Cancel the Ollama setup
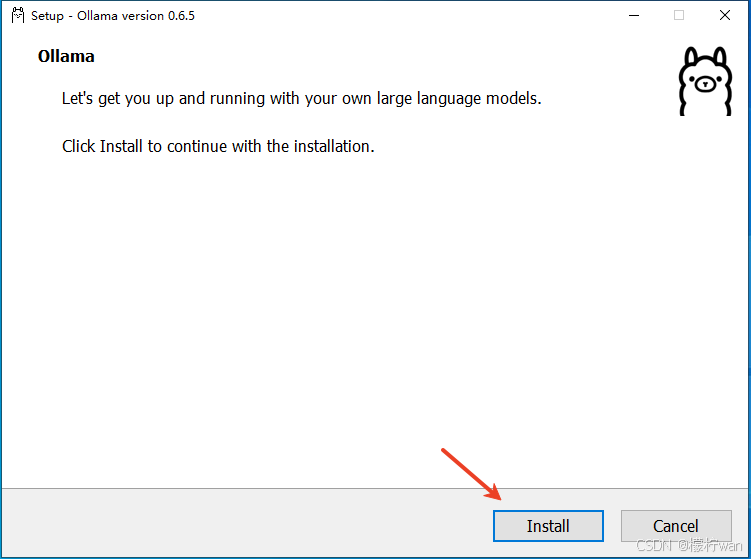 pos(676,526)
